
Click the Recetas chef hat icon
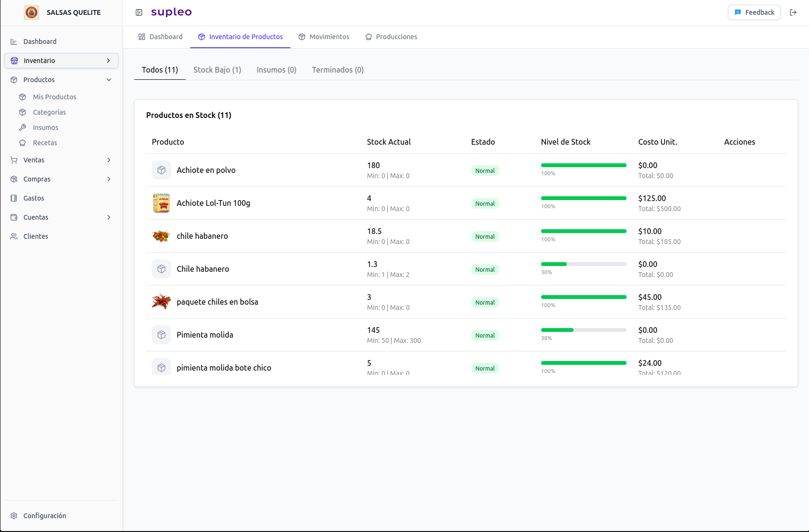(22, 143)
